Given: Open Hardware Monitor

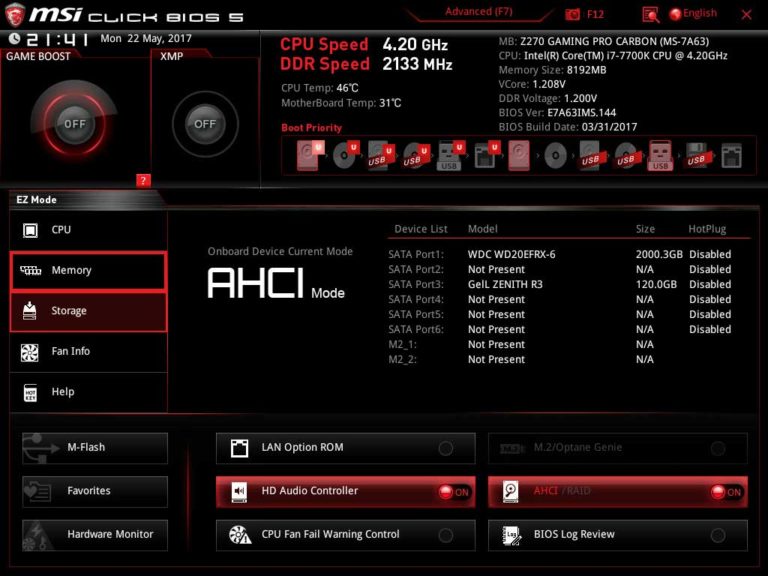Looking at the screenshot, I should point(95,535).
